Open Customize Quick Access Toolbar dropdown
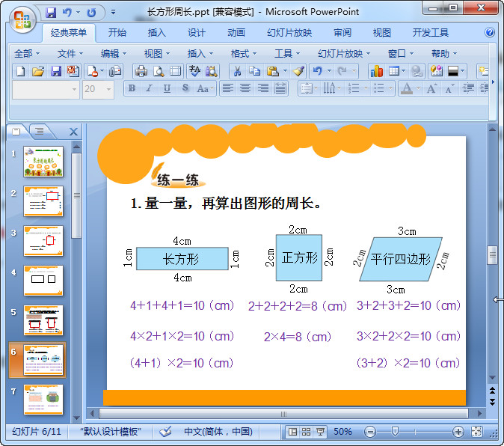 [x=113, y=12]
